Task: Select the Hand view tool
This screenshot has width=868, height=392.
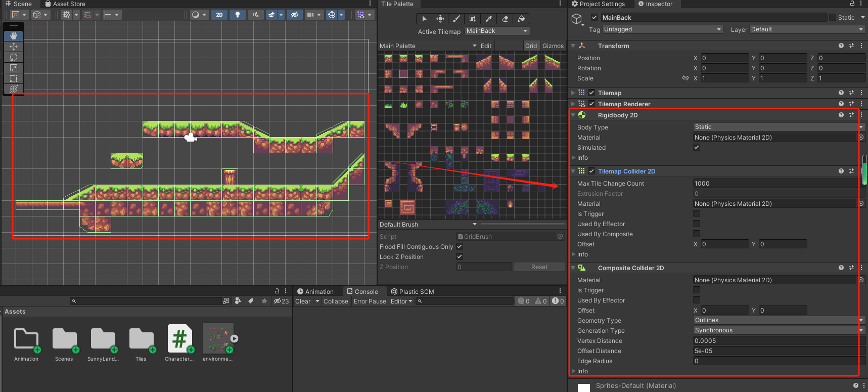Action: point(14,36)
